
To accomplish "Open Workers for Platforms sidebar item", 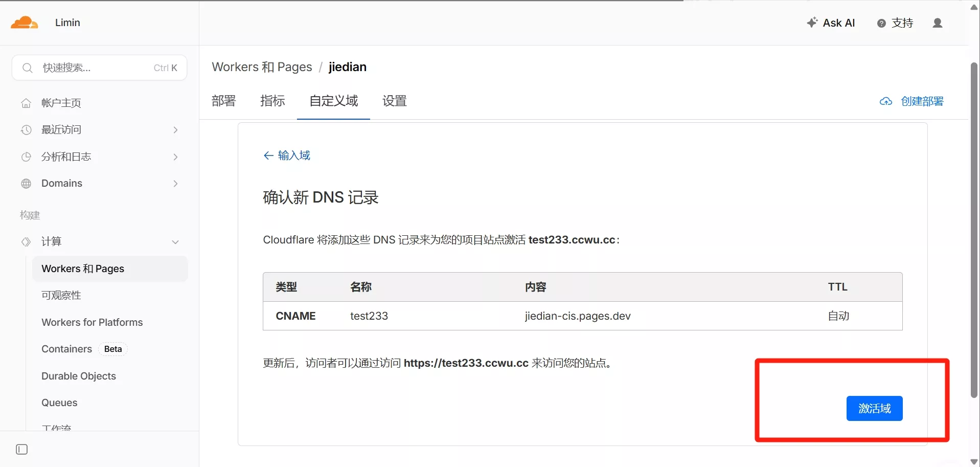I will pyautogui.click(x=92, y=322).
